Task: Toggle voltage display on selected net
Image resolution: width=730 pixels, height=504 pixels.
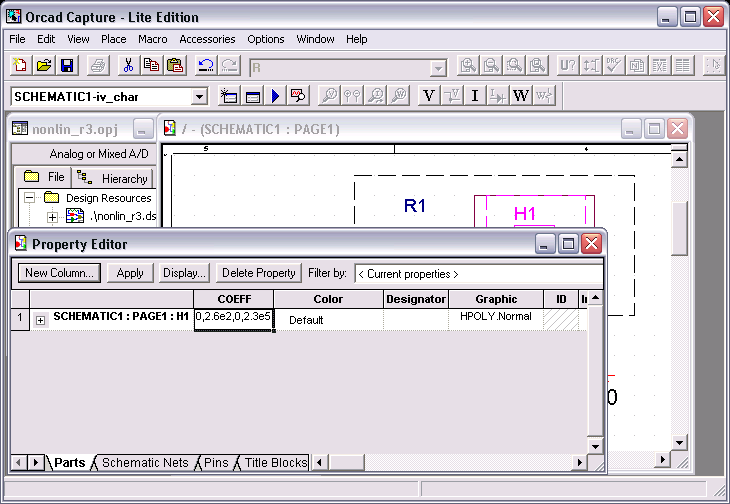Action: [452, 96]
